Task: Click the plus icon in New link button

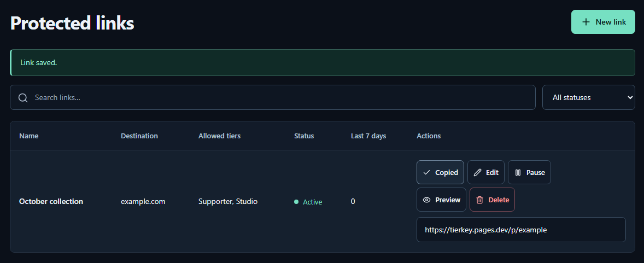Action: [586, 22]
